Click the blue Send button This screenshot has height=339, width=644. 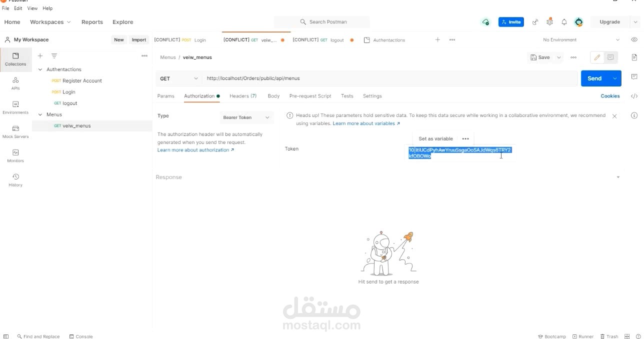click(594, 78)
